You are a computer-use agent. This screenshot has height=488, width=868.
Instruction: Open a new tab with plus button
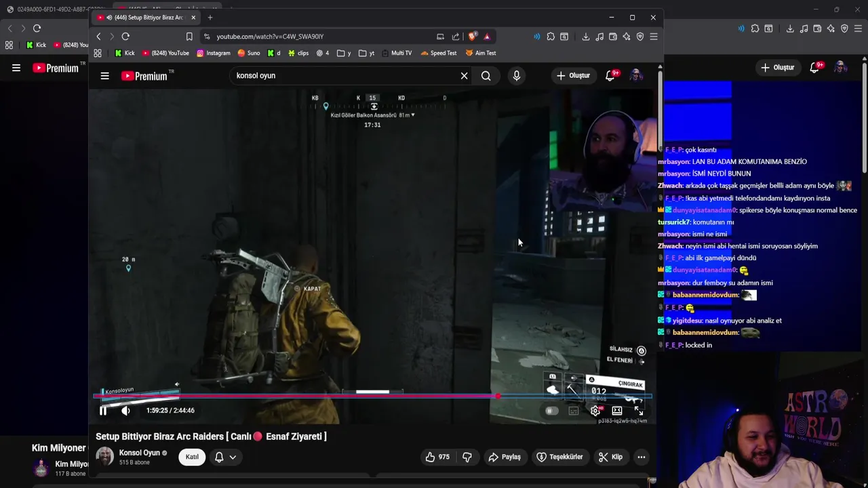tap(210, 18)
